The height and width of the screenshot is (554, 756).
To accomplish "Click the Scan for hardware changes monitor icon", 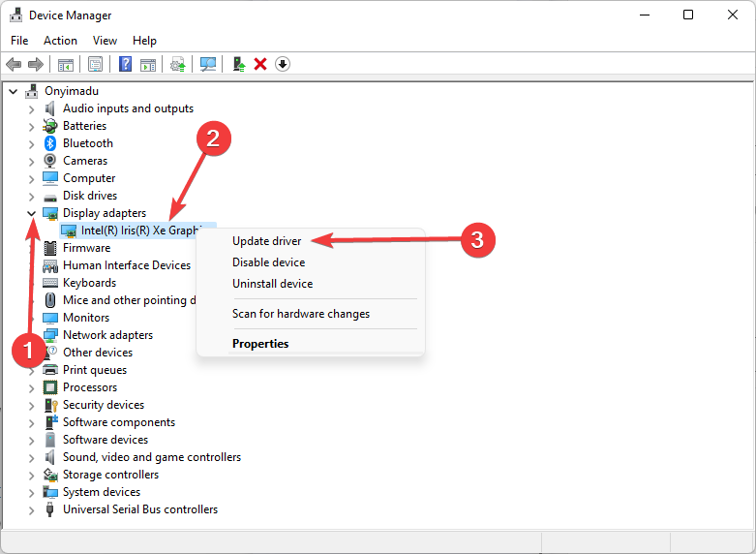I will click(x=208, y=64).
